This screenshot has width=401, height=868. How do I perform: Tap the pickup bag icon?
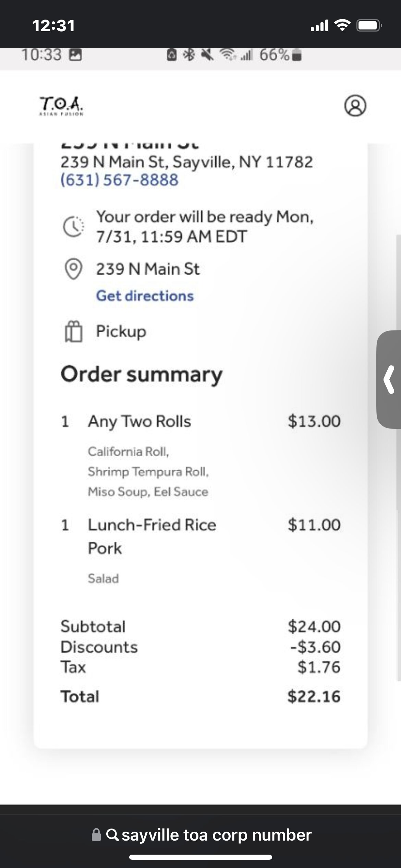click(x=74, y=331)
